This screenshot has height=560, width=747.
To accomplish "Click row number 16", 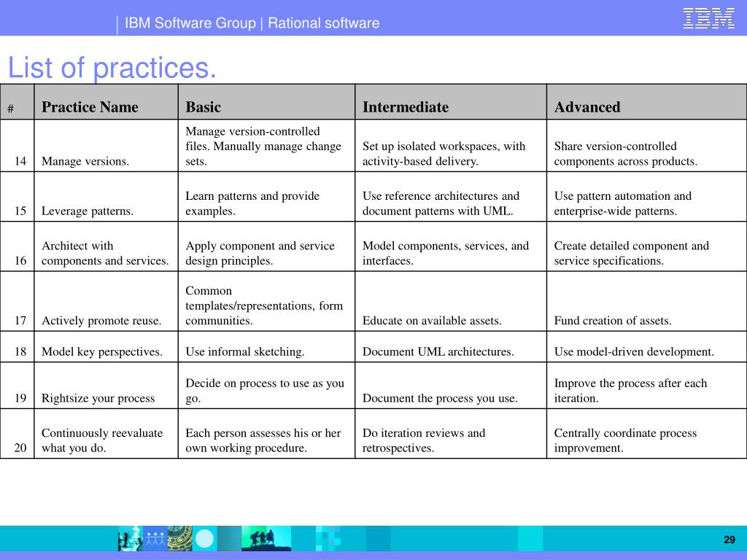I will (x=20, y=260).
